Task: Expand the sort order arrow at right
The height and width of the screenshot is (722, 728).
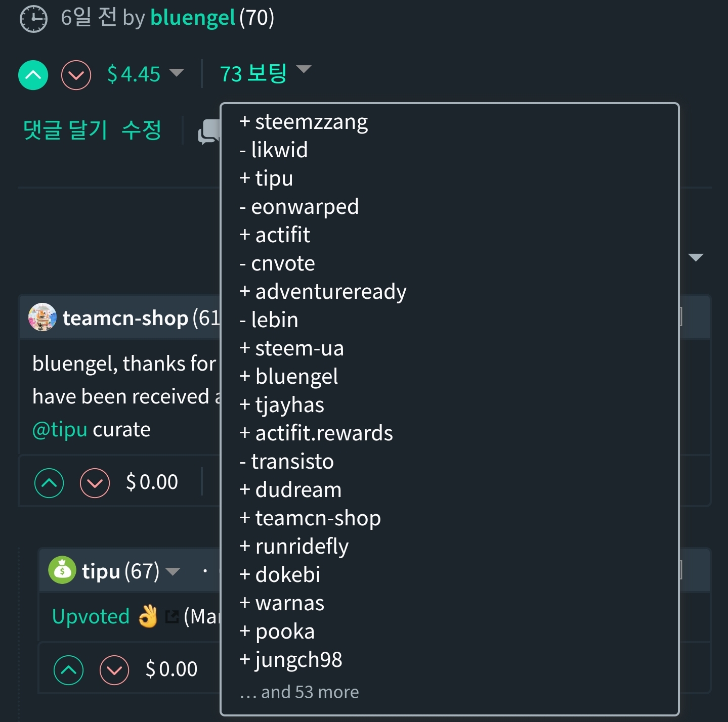Action: tap(696, 258)
